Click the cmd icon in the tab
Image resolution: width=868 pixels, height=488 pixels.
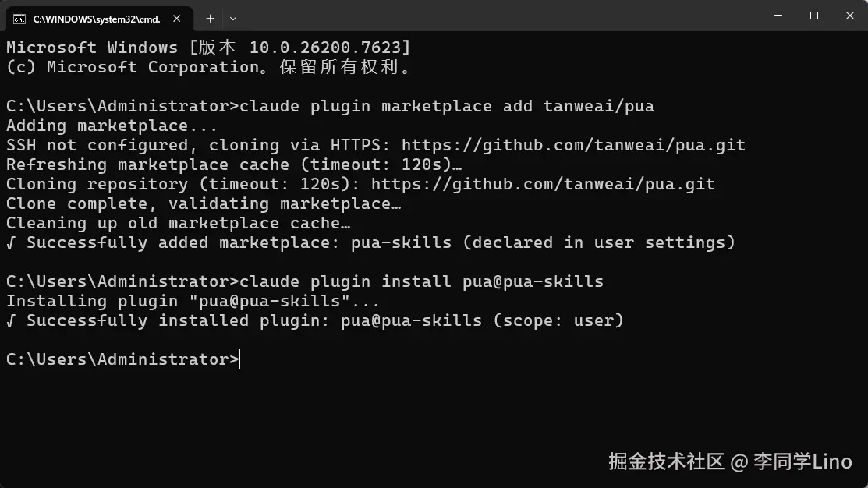coord(19,18)
